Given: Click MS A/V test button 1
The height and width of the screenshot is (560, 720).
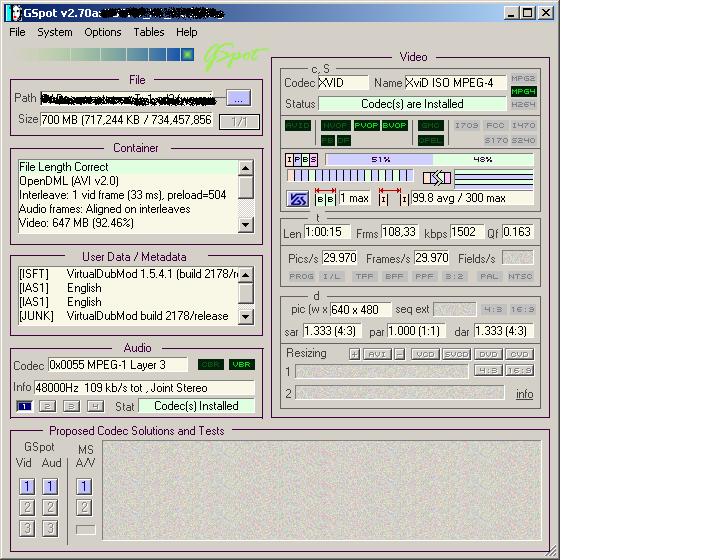Looking at the screenshot, I should point(84,487).
